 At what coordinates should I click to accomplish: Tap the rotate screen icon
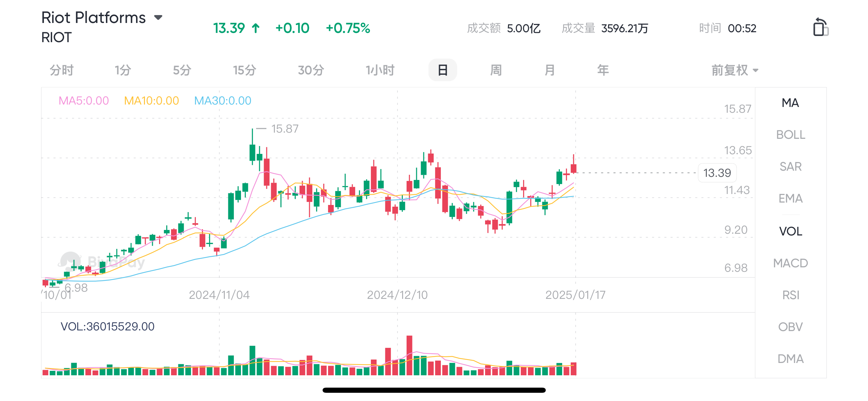(820, 27)
